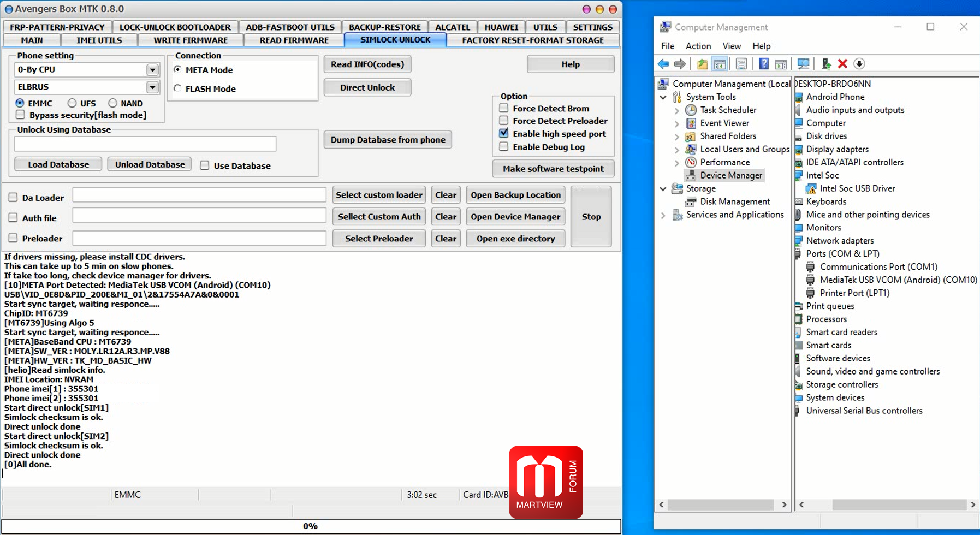Open the FACTORY RESET-FORMAT STORAGE tab
Screen dimensions: 980x546
point(533,40)
